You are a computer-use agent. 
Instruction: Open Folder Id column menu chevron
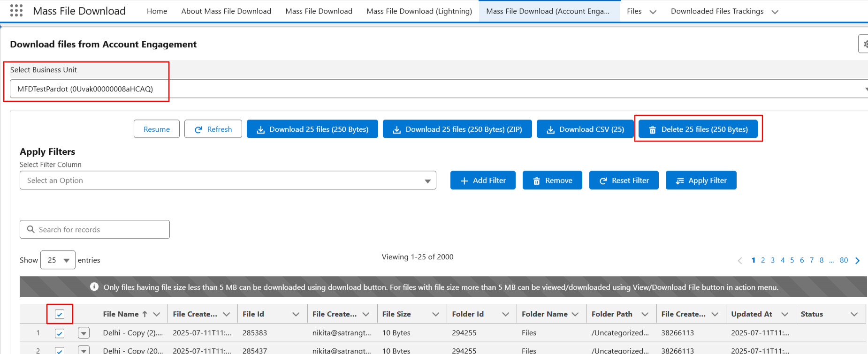tap(505, 314)
